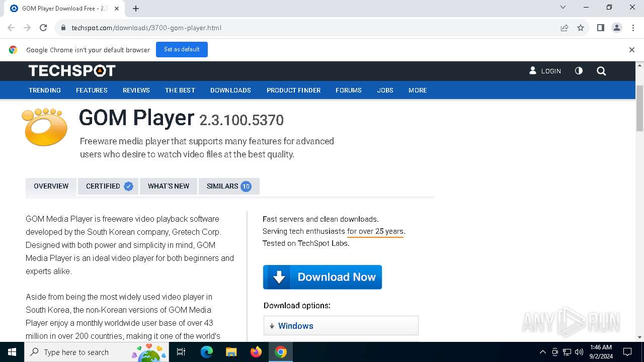644x362 pixels.
Task: Click the browser Back arrow
Action: coord(11,28)
